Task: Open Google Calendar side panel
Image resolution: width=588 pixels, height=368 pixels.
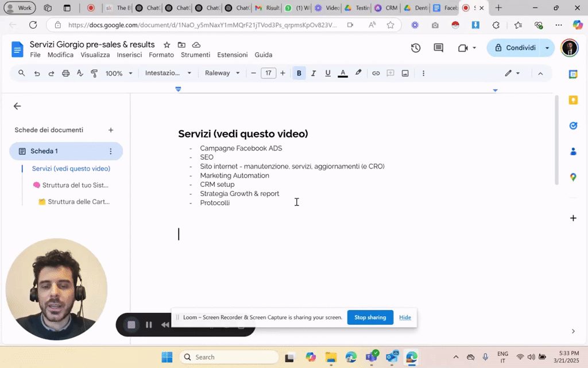Action: click(573, 74)
